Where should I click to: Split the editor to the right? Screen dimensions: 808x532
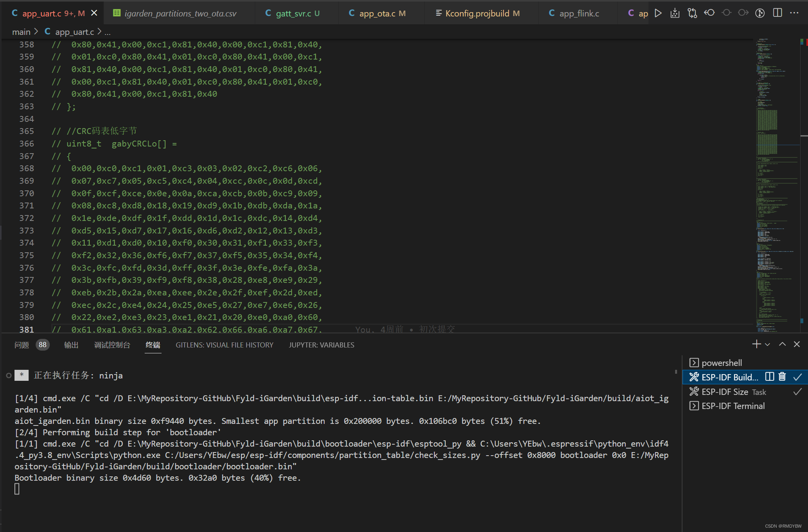[777, 13]
